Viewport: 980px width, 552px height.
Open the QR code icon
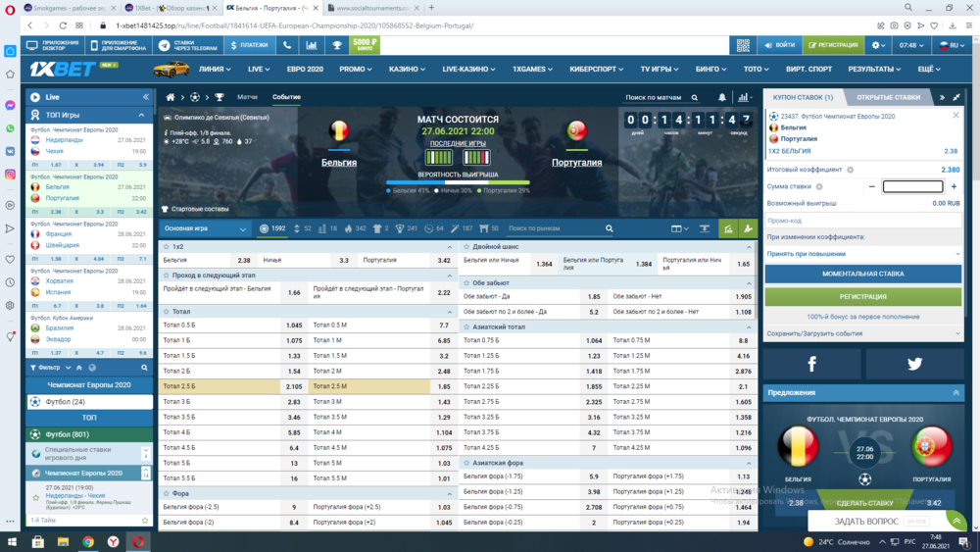743,45
